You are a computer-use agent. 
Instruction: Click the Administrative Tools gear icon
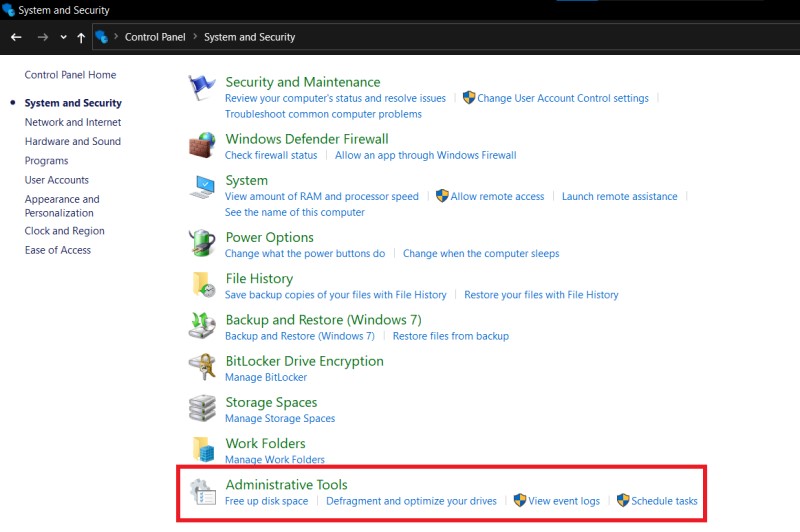click(203, 492)
